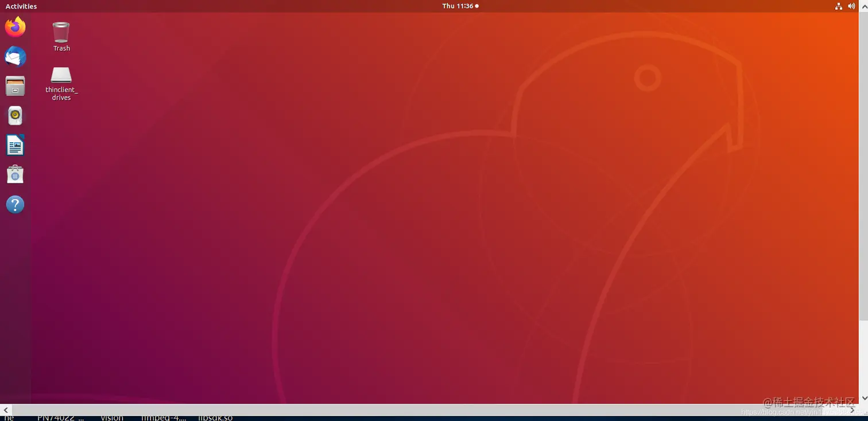Open the volume speaker icon in top bar

pyautogui.click(x=851, y=6)
